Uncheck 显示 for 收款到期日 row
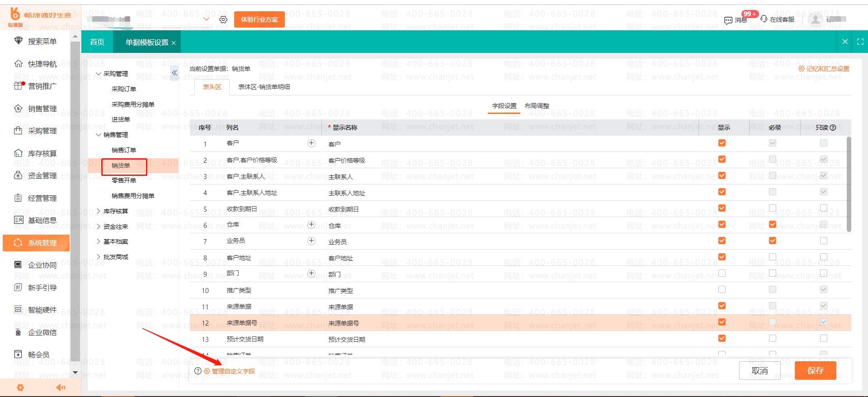 (722, 208)
